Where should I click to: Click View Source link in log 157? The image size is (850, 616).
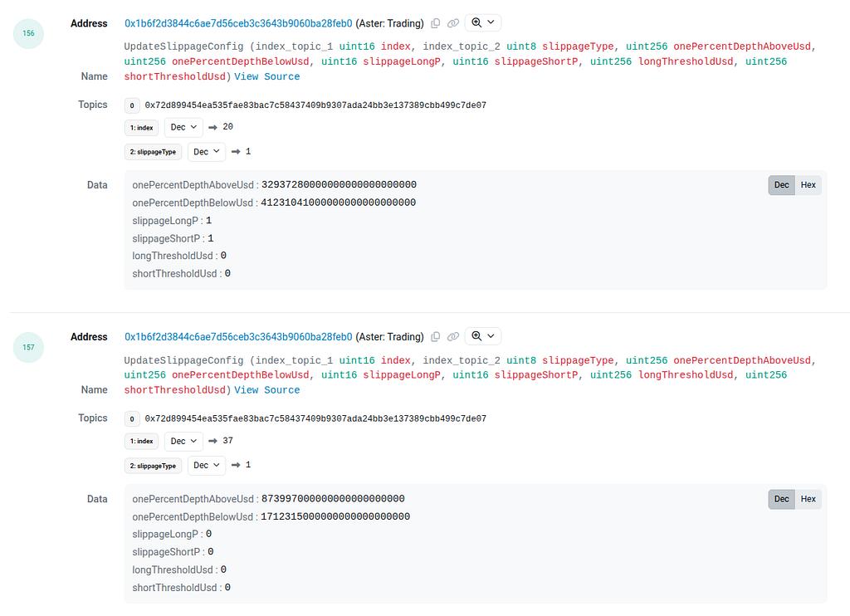267,390
